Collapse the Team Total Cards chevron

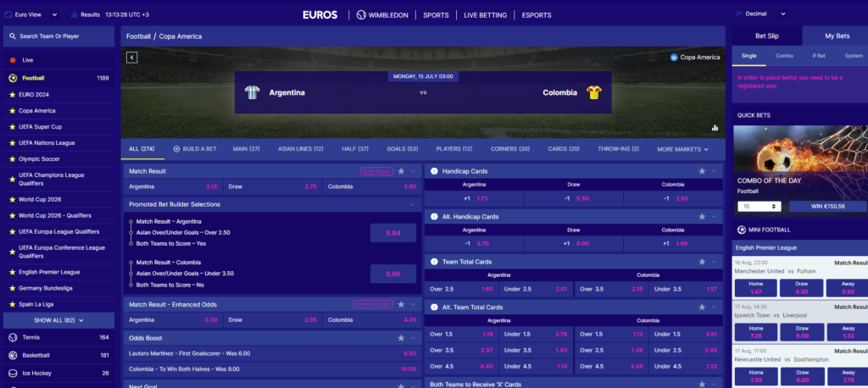[x=714, y=262]
